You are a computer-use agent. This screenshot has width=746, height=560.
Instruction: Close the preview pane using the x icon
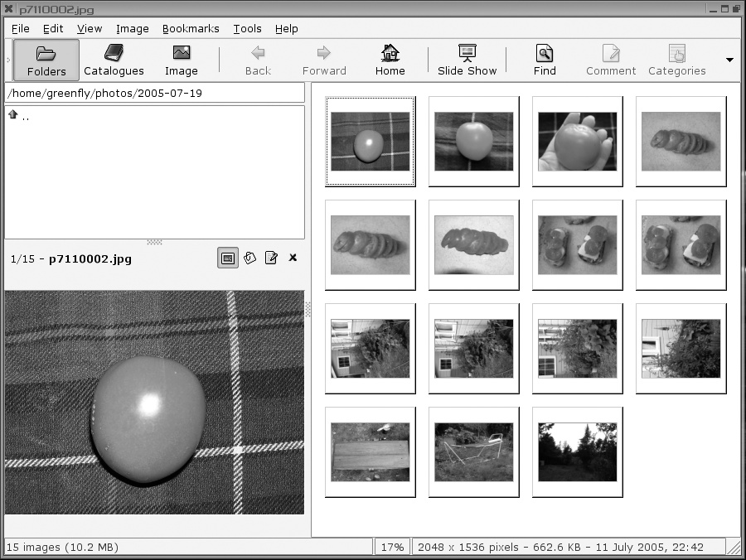(x=292, y=258)
